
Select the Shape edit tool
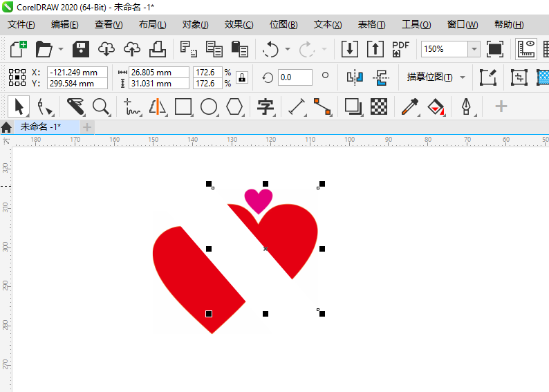click(x=45, y=106)
